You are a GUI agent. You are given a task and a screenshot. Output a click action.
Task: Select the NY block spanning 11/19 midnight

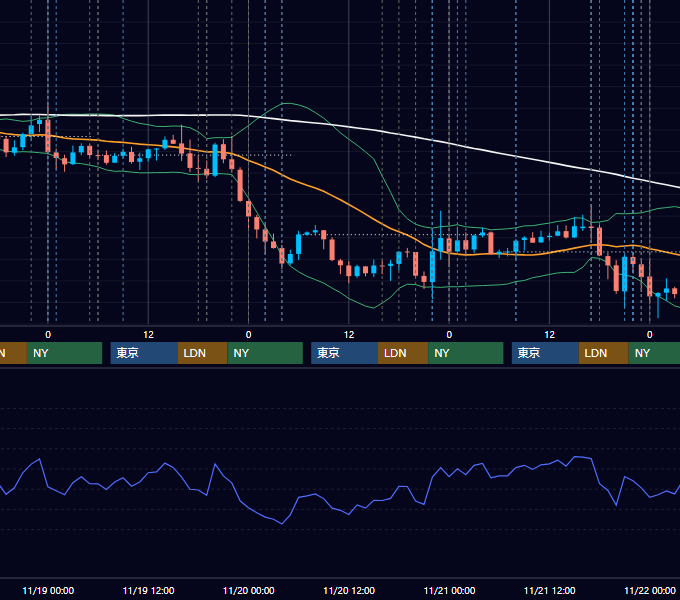pyautogui.click(x=64, y=353)
